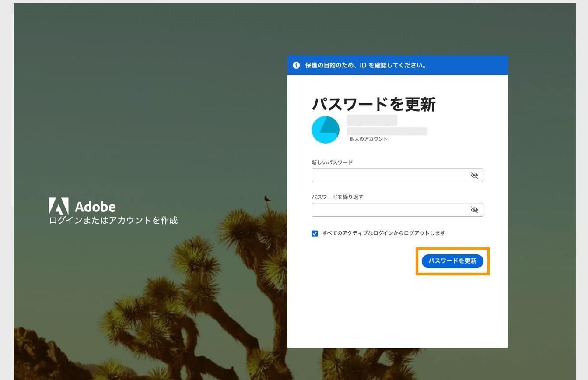The width and height of the screenshot is (588, 380).
Task: Click the highlighted update password button
Action: pos(452,261)
